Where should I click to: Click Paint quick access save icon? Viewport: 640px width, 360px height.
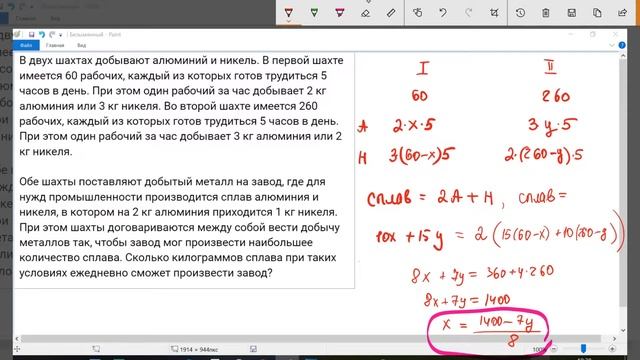[31, 35]
